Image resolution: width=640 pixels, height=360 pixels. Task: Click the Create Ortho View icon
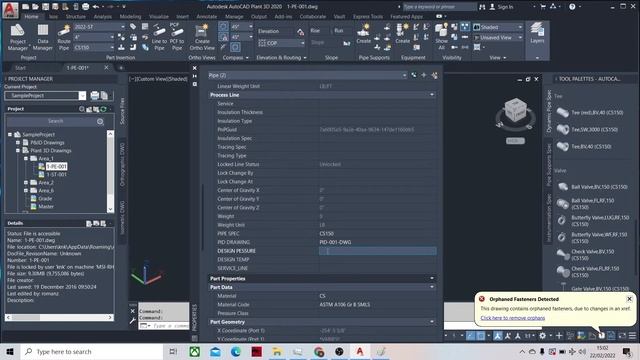point(202,37)
